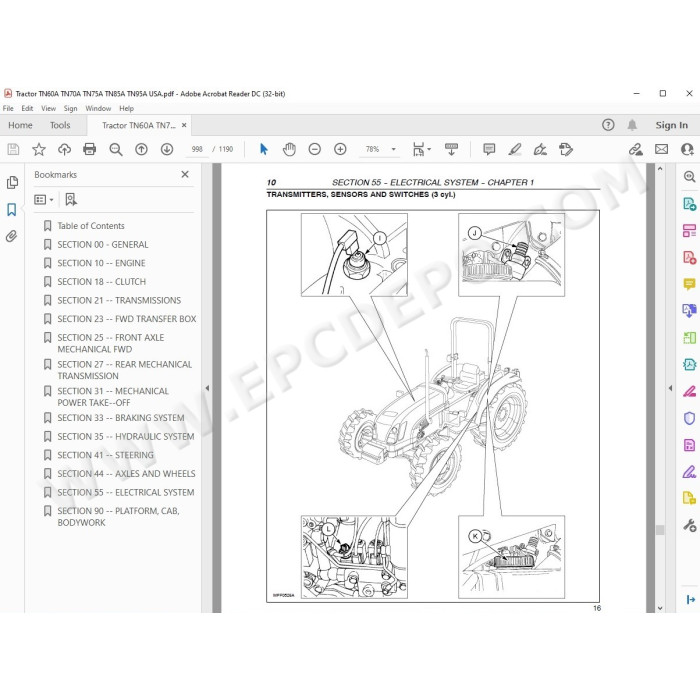Open the View menu
The height and width of the screenshot is (700, 700).
pyautogui.click(x=49, y=108)
